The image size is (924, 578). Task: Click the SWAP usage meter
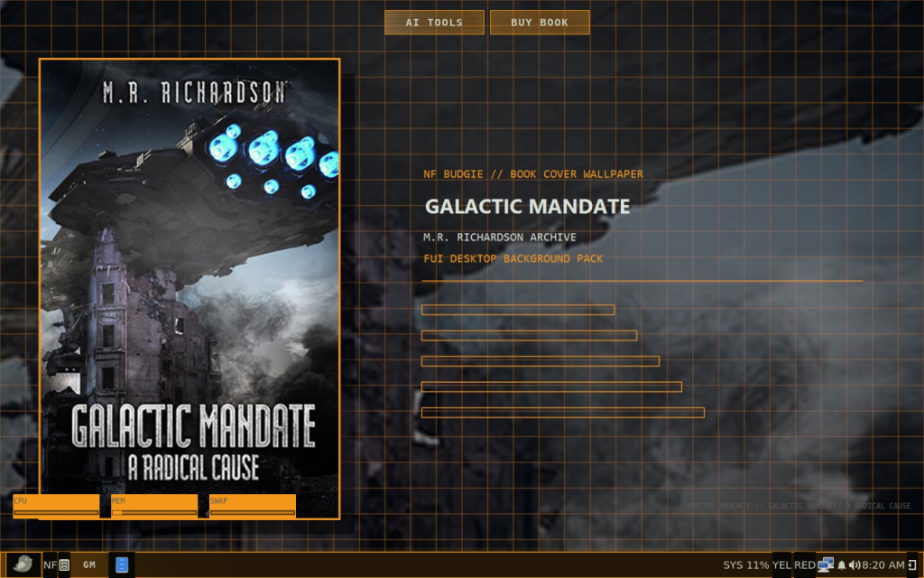click(253, 506)
